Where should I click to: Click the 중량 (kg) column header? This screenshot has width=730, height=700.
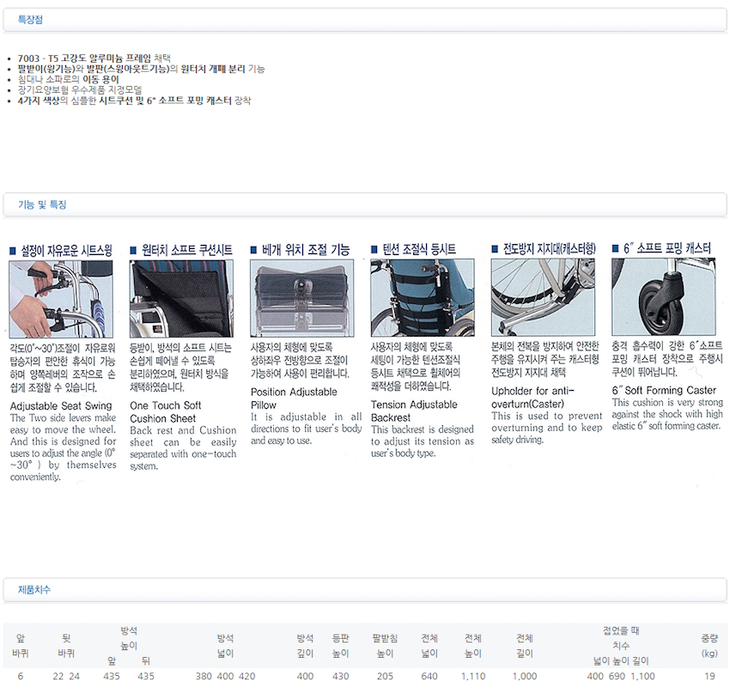709,646
